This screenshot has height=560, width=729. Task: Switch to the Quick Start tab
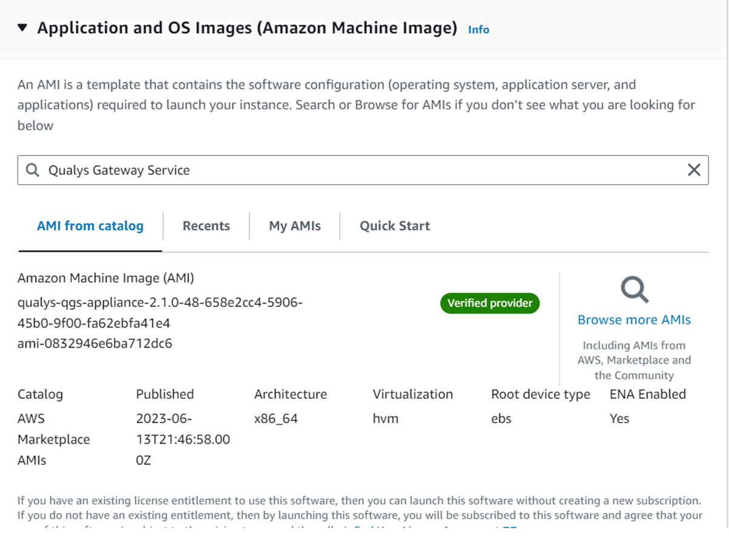click(x=395, y=226)
